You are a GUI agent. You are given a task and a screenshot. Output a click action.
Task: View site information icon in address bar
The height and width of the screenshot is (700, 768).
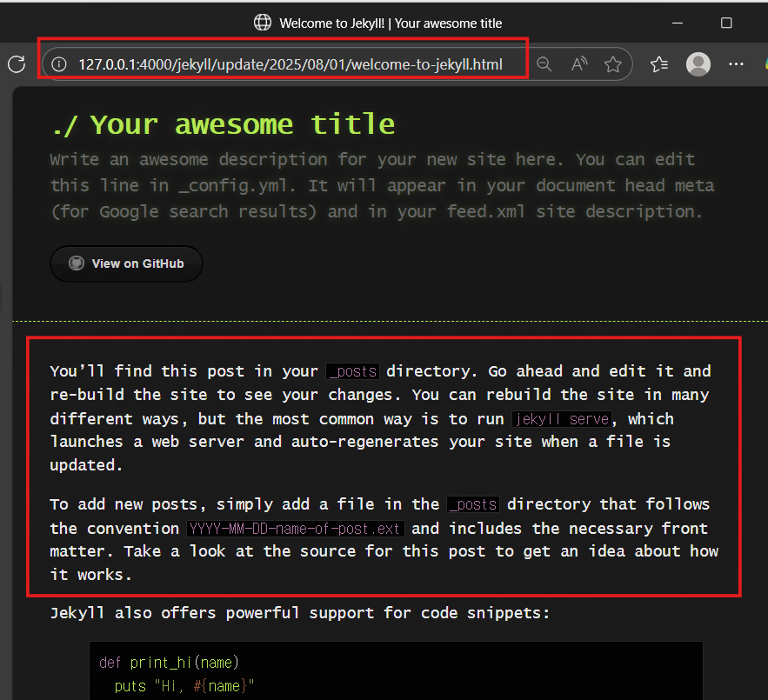click(x=59, y=64)
